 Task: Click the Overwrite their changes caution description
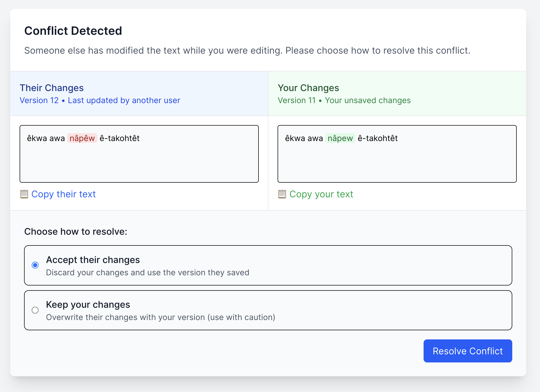tap(160, 317)
